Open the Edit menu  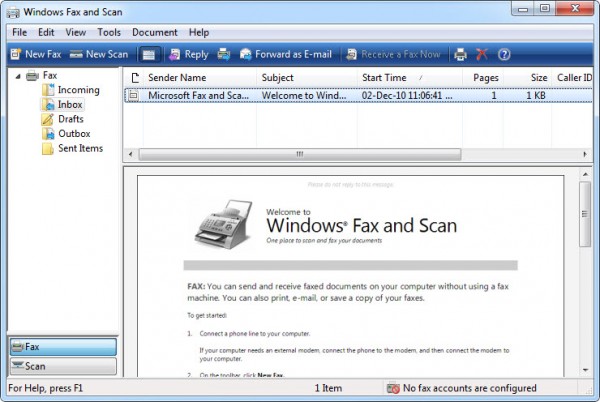46,33
